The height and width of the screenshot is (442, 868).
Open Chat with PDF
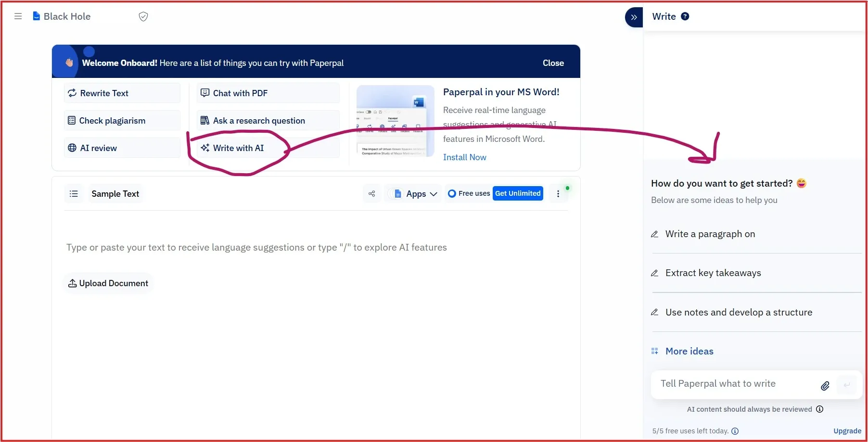268,93
